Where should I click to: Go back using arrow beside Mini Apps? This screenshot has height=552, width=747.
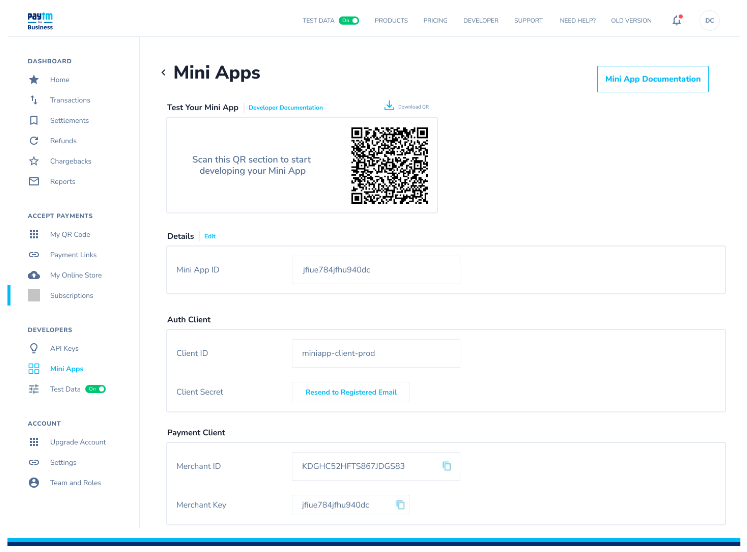(163, 72)
